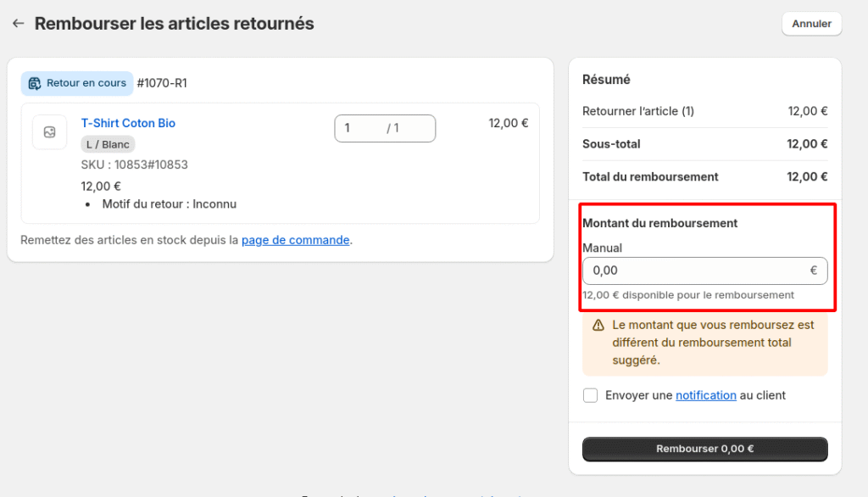Screen dimensions: 868x497
Task: Click the return number #1070-R1
Action: (162, 83)
